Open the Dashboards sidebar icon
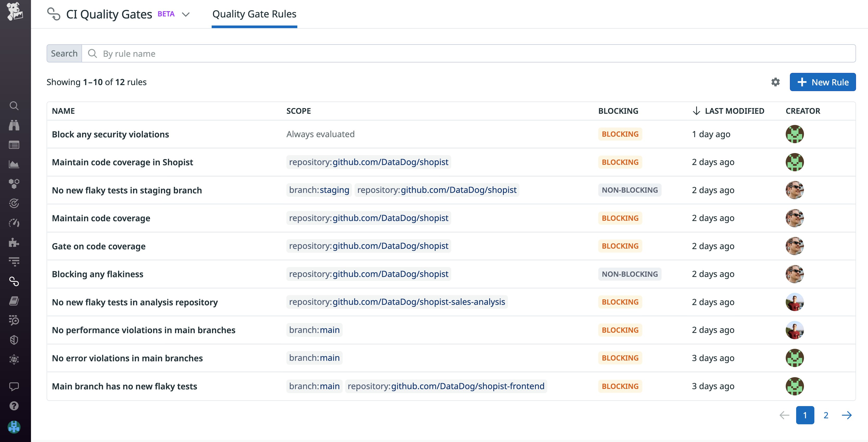 15,145
